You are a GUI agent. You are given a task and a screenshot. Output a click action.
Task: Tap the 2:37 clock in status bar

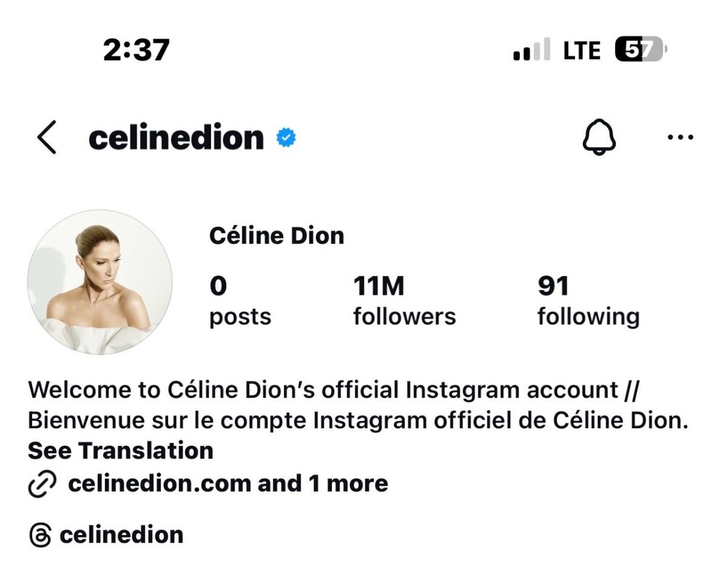(x=136, y=50)
